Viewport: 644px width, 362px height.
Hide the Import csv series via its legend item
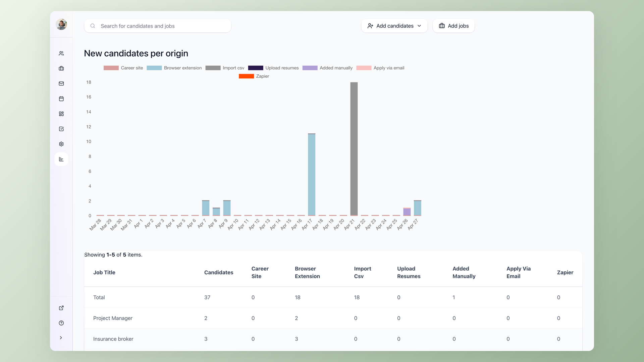coord(225,68)
